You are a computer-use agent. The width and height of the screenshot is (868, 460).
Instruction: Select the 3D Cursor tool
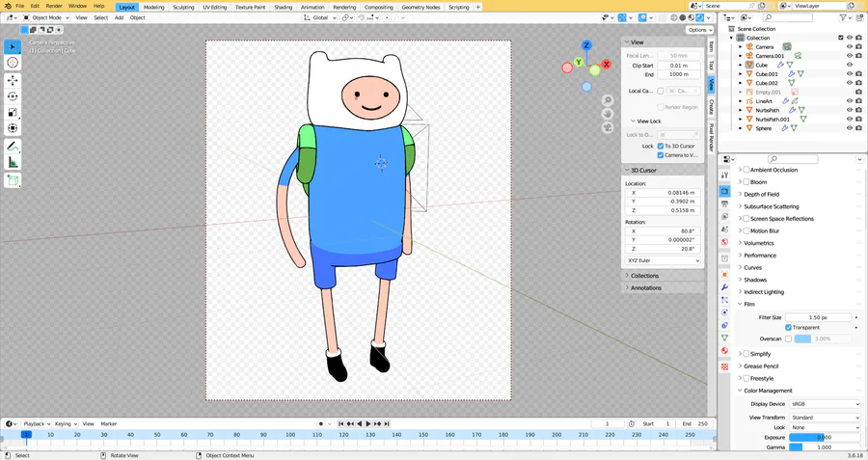(x=13, y=63)
